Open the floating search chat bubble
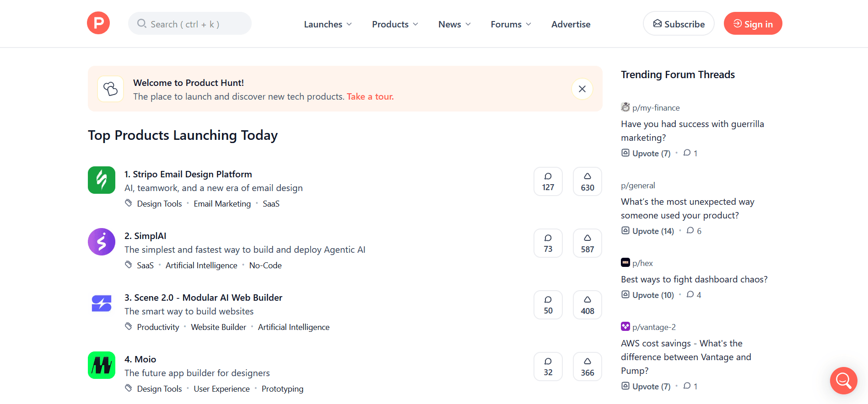The width and height of the screenshot is (868, 404). click(843, 380)
